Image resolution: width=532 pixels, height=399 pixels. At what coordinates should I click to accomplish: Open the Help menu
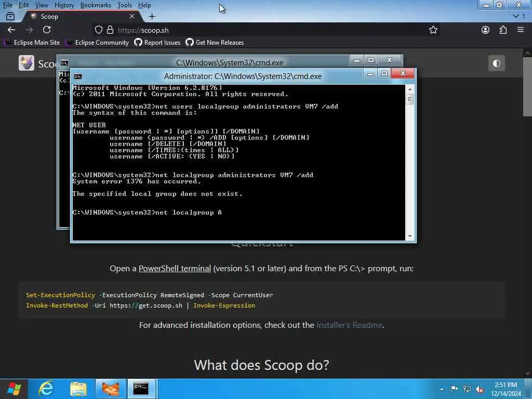point(144,5)
